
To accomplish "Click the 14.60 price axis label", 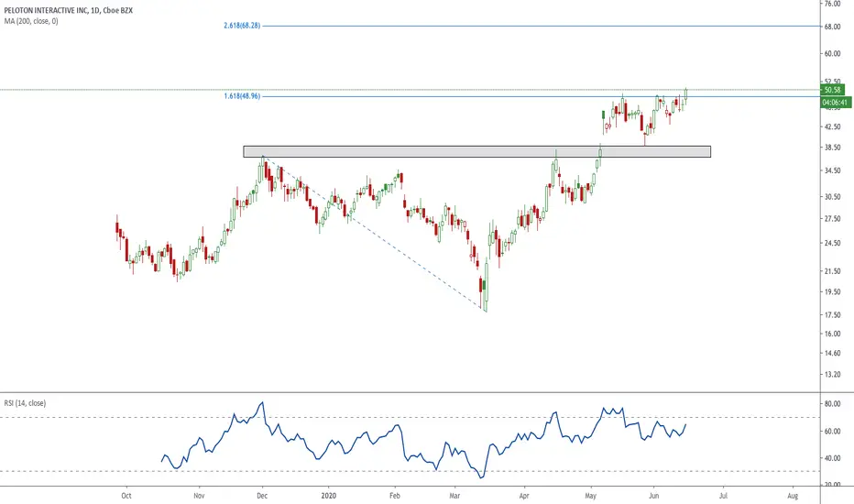I will coord(832,353).
